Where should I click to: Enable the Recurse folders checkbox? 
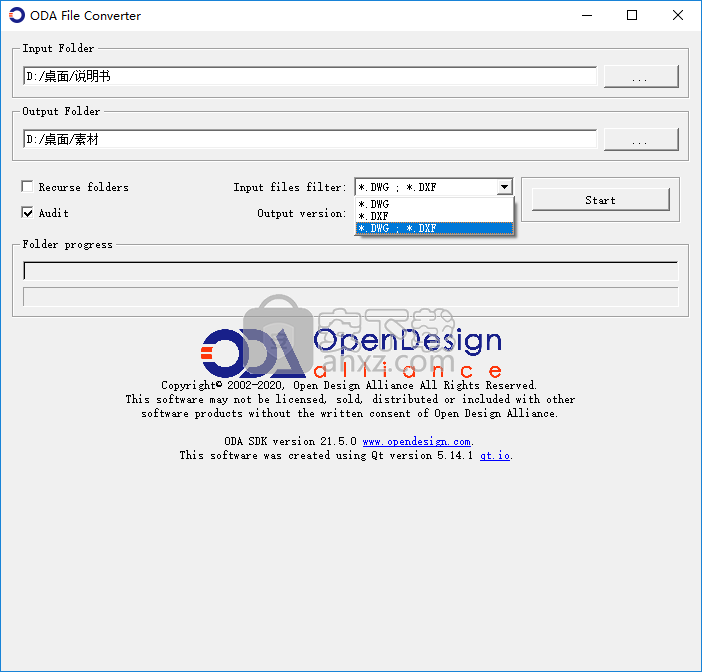27,186
